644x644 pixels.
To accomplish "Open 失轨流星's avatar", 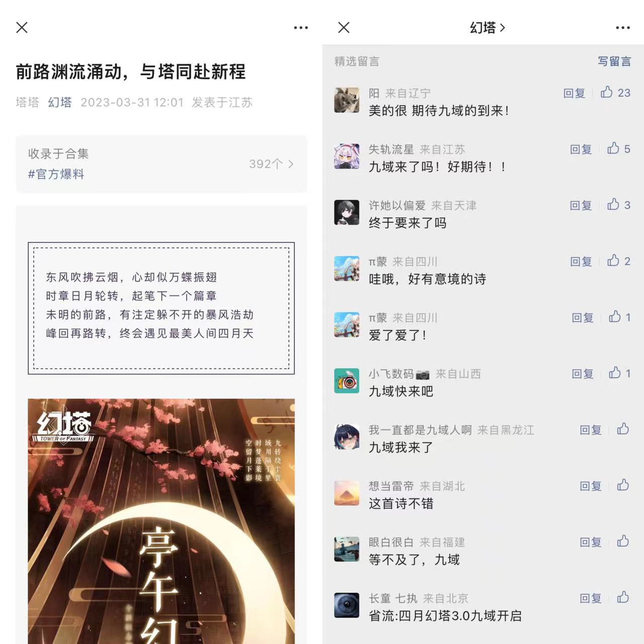I will pyautogui.click(x=347, y=156).
